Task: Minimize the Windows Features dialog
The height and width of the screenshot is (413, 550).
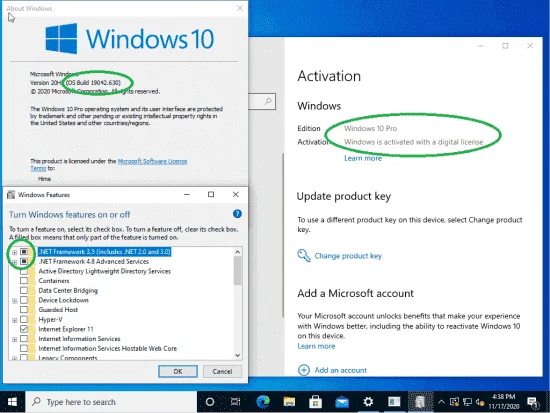Action: 187,194
